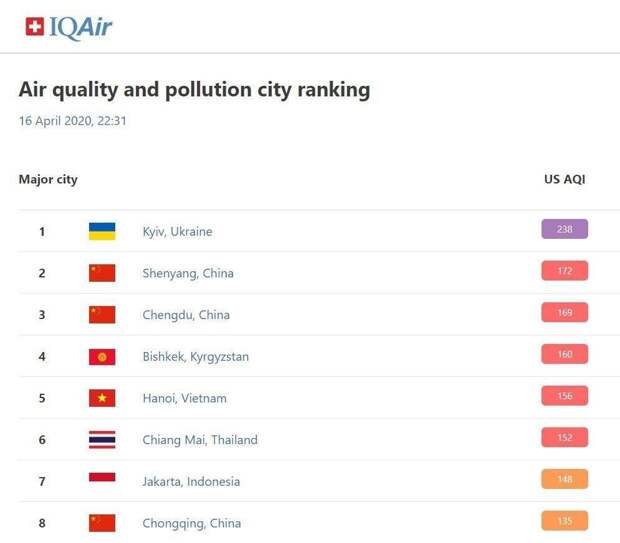Screen dimensions: 620x543
Task: Click the China flag beside Chongqing
Action: (x=102, y=523)
